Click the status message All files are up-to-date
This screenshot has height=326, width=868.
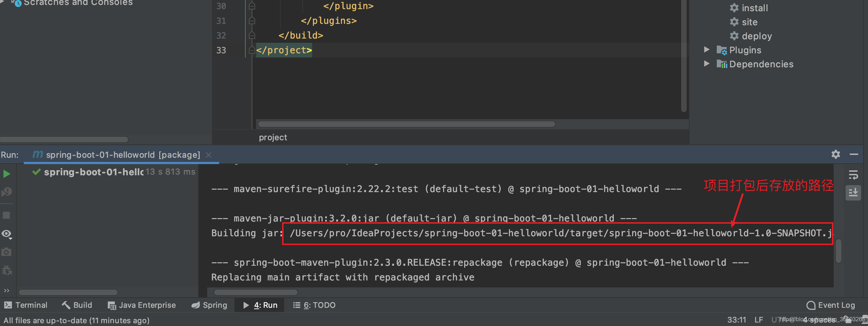77,320
